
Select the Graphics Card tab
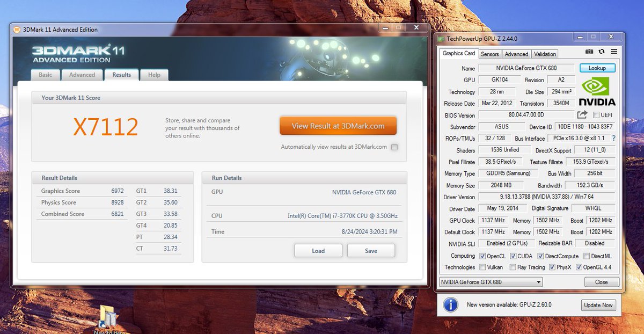[458, 53]
